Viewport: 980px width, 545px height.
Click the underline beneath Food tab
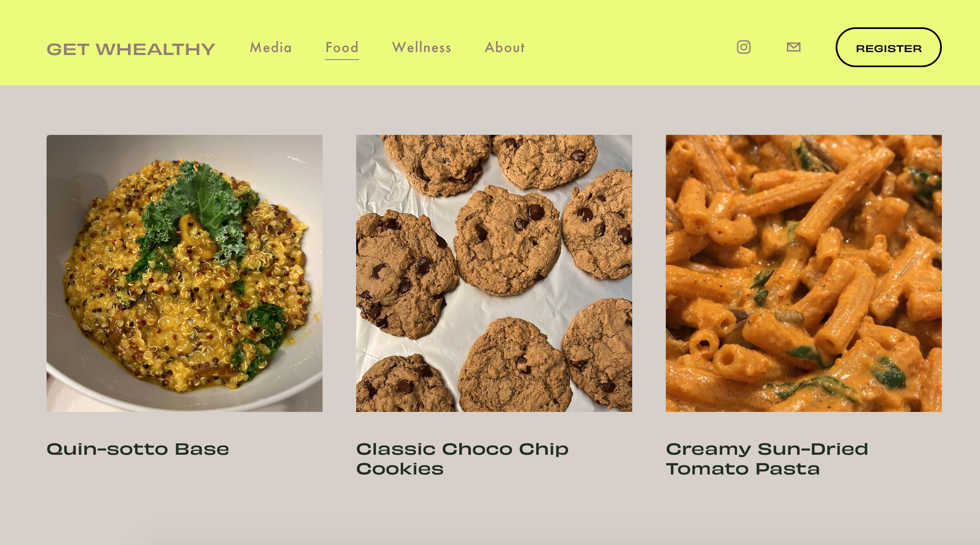(342, 60)
